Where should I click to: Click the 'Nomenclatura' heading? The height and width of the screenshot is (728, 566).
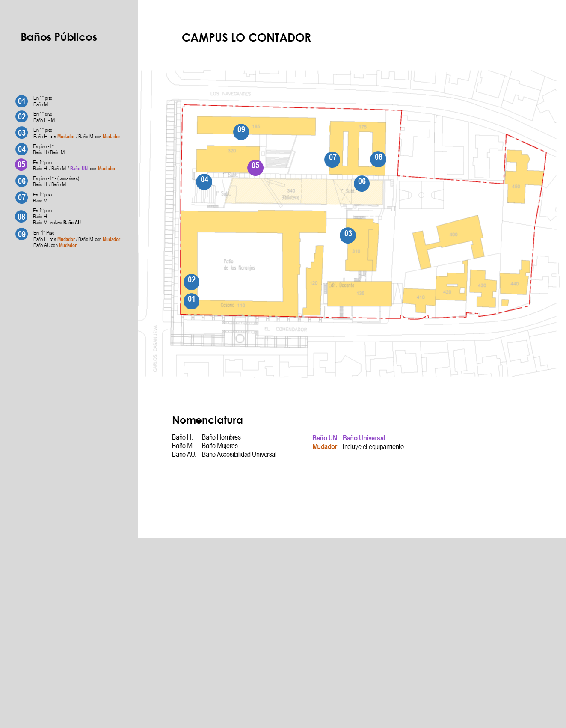[x=207, y=420]
